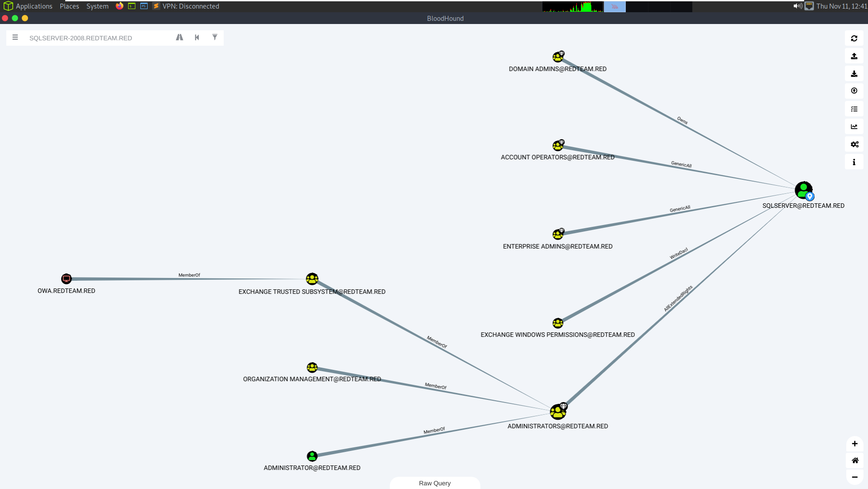Click the import graph download icon
868x489 pixels.
(854, 74)
